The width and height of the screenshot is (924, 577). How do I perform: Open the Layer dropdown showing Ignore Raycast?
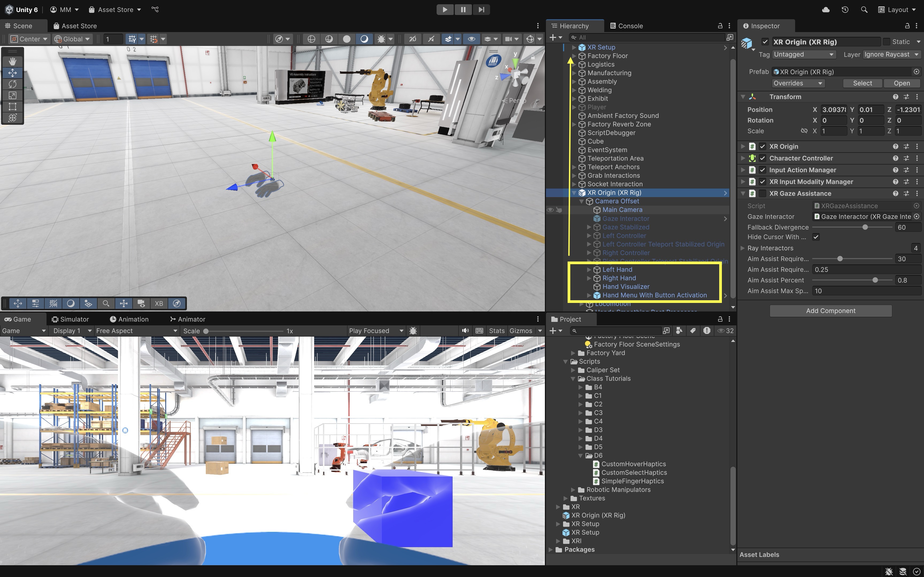pos(891,54)
